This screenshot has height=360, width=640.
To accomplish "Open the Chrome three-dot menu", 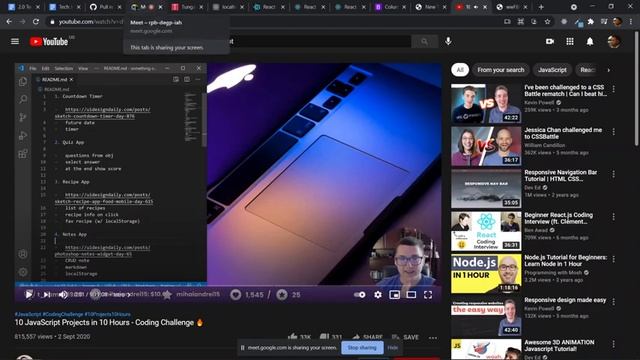I will [x=631, y=22].
